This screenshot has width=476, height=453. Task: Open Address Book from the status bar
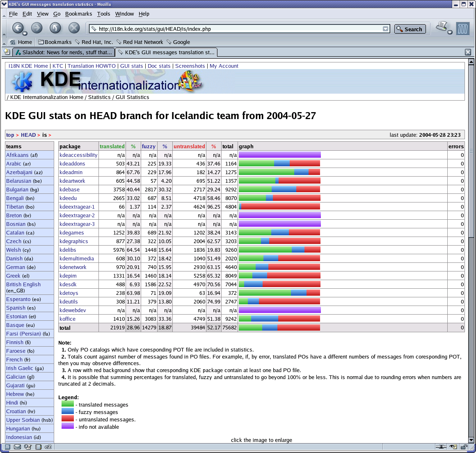(38, 447)
